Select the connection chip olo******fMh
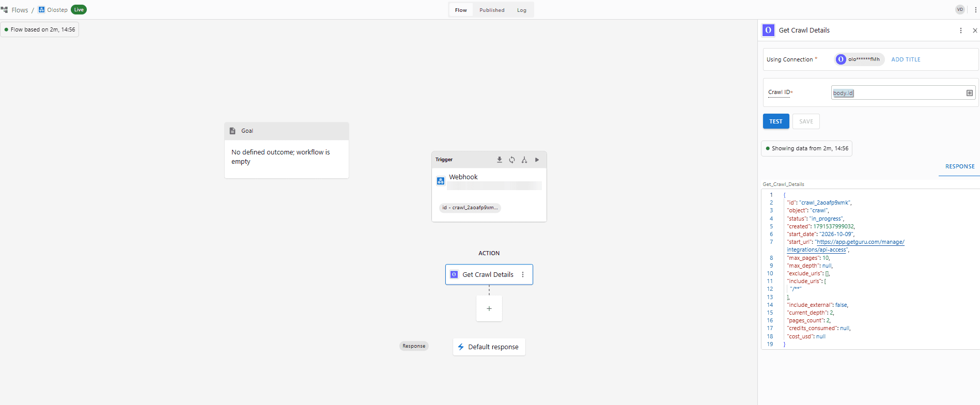The height and width of the screenshot is (405, 980). [860, 59]
